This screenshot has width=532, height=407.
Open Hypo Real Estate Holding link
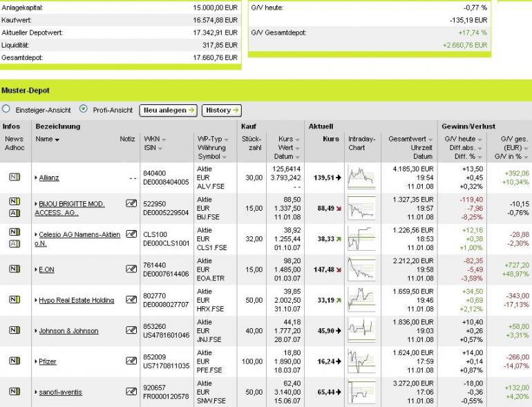pyautogui.click(x=76, y=300)
